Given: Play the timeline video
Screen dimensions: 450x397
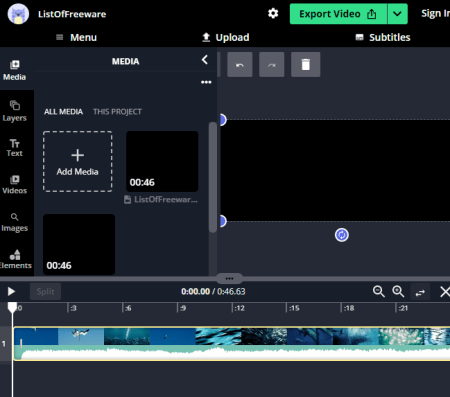Looking at the screenshot, I should point(11,292).
